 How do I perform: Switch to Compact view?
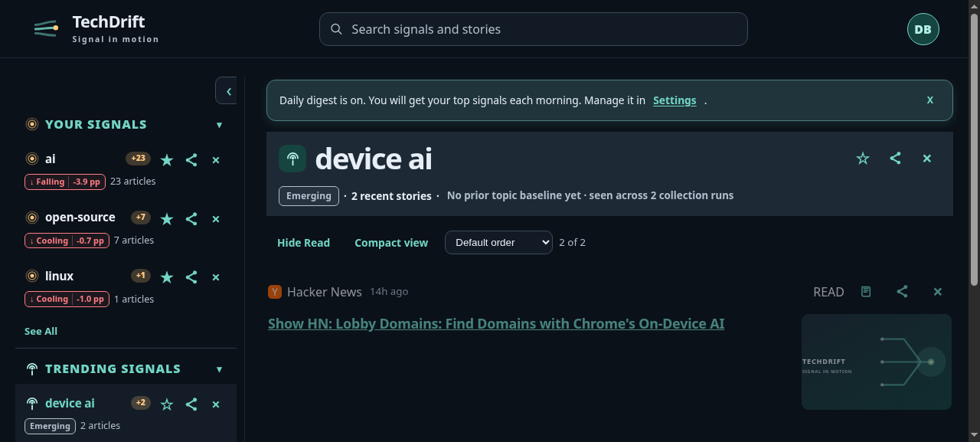(391, 242)
